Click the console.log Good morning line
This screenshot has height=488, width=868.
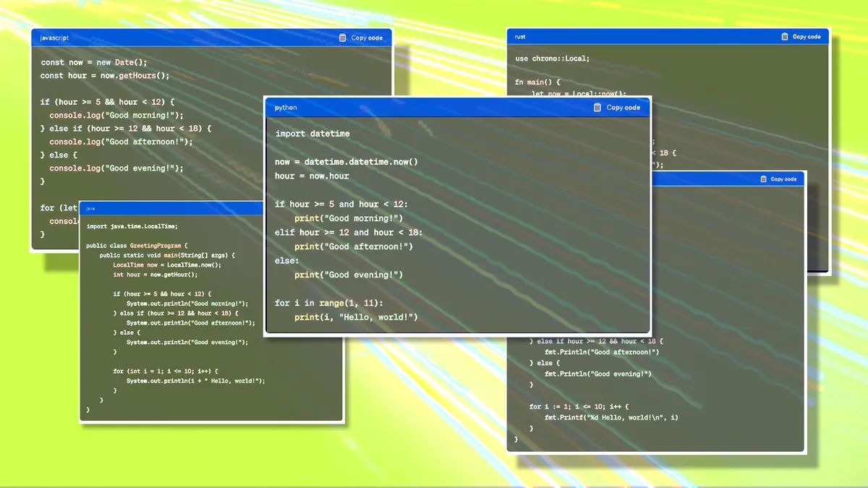(117, 114)
